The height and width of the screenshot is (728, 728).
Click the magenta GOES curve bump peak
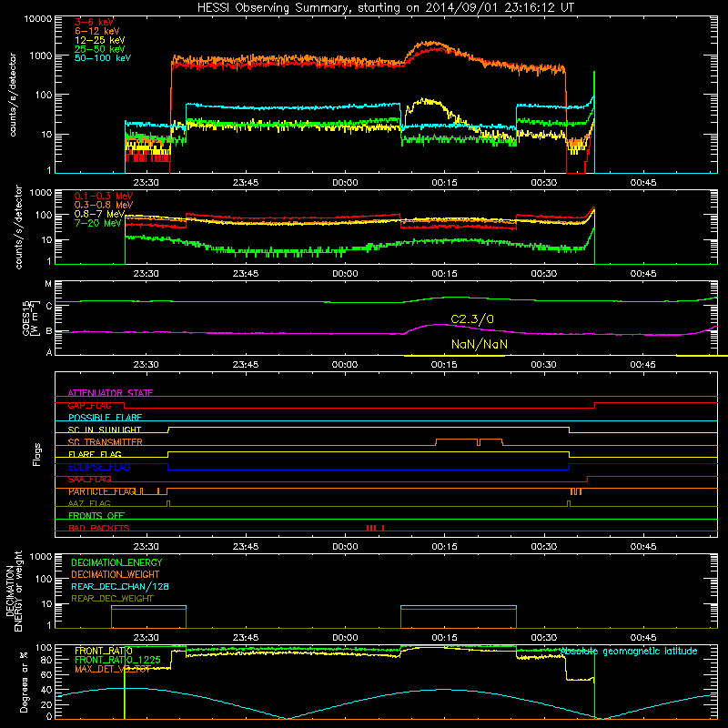click(x=439, y=325)
